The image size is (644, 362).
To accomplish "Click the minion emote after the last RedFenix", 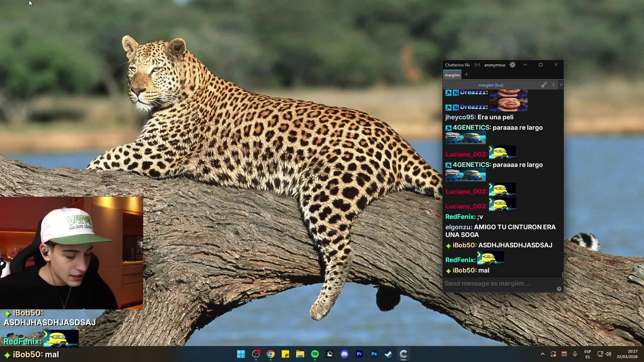I will point(491,258).
